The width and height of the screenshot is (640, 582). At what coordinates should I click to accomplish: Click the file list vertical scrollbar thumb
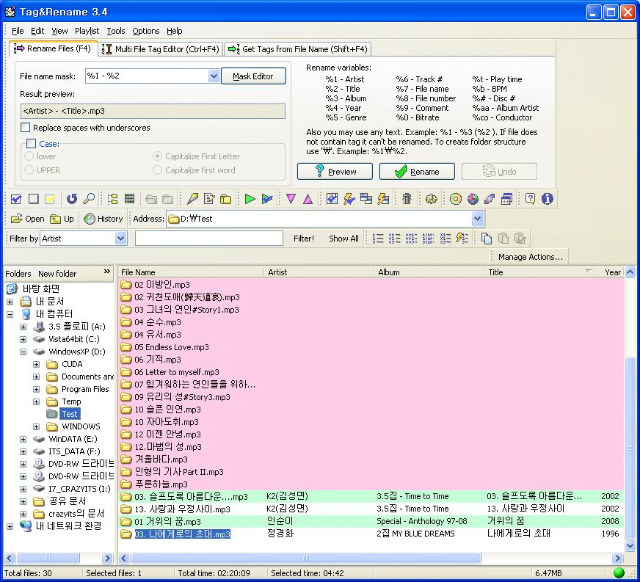630,446
